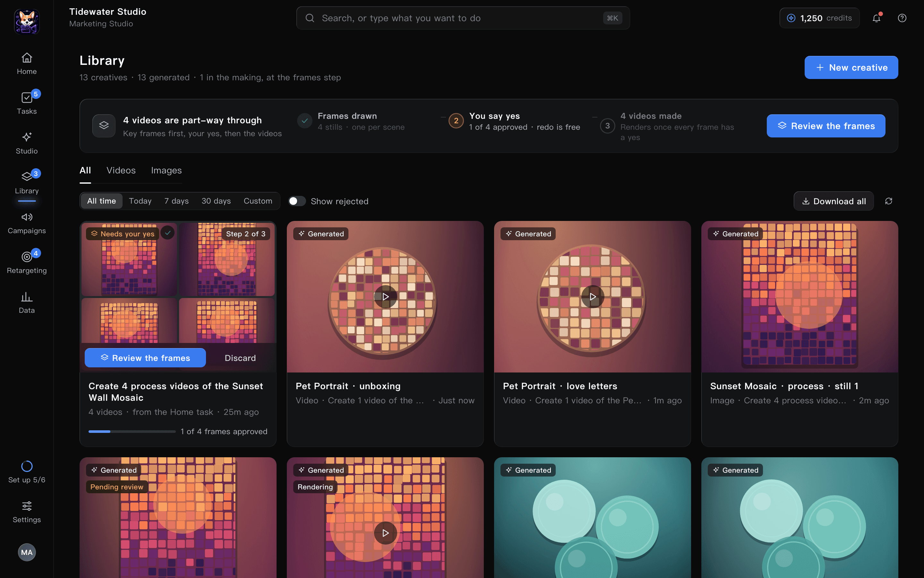Screen dimensions: 924x578
Task: Click the 'You say yes' step 2
Action: click(x=514, y=121)
